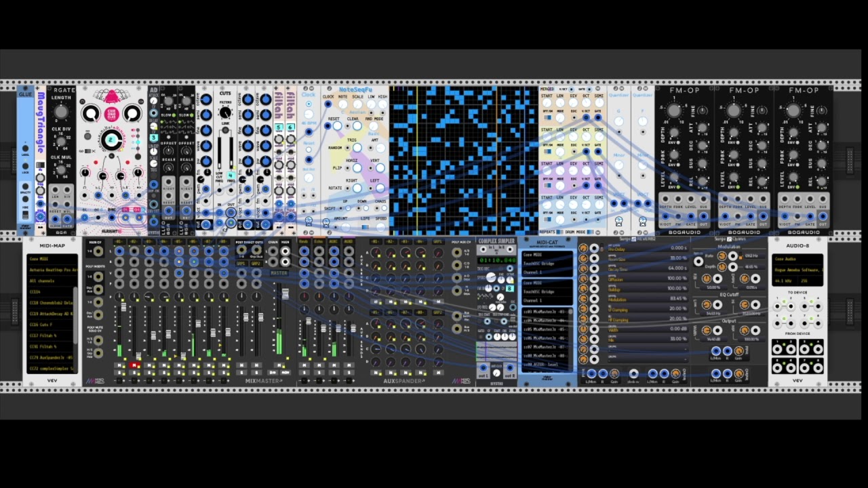Click the NoteSeqFu SHIFT UP button
The image size is (868, 488).
click(349, 208)
